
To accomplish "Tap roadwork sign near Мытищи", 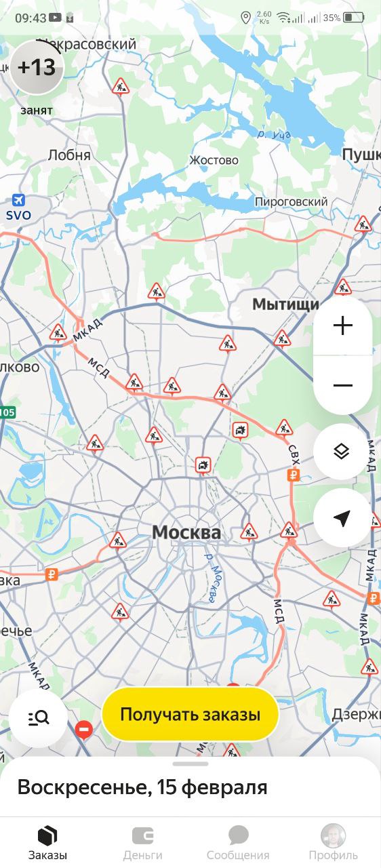I will (x=282, y=338).
